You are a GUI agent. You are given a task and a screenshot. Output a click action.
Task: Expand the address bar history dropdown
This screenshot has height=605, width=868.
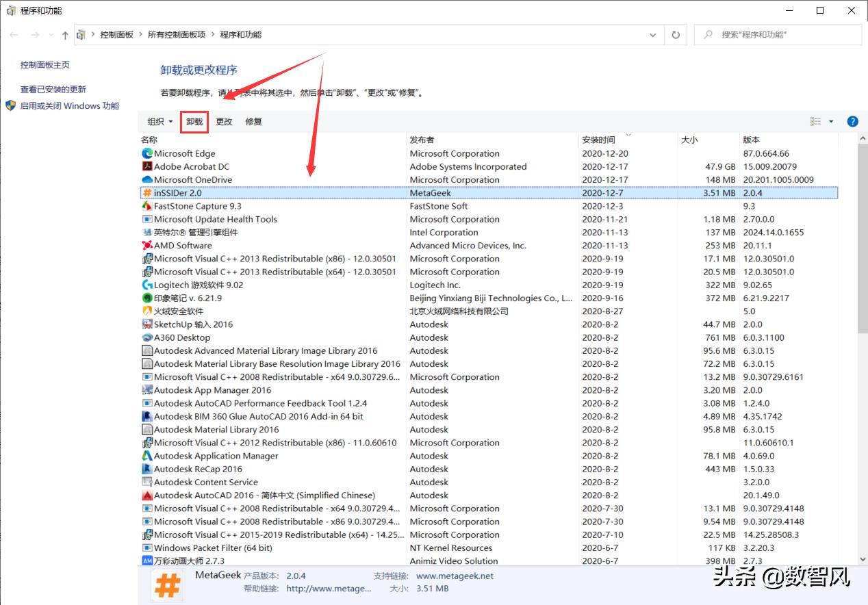(653, 35)
